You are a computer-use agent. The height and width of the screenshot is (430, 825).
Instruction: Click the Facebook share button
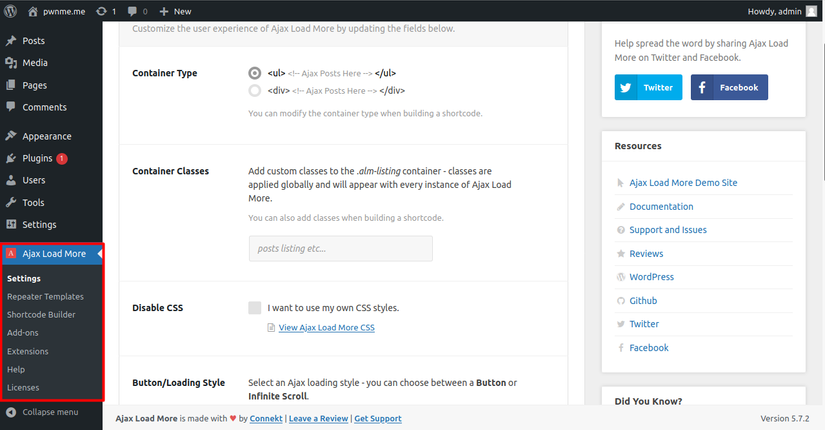tap(729, 87)
